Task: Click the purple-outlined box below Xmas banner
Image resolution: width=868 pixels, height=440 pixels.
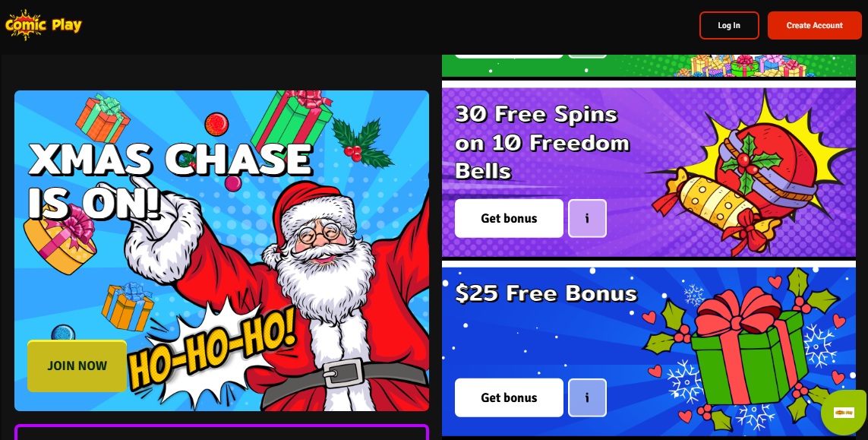Action: (x=222, y=432)
